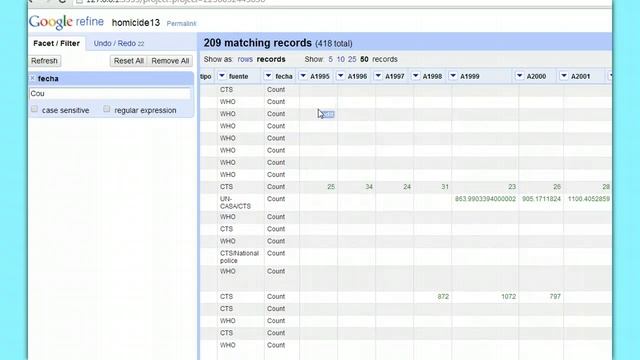Open the fuente column dropdown menu
640x360 pixels.
click(222, 76)
